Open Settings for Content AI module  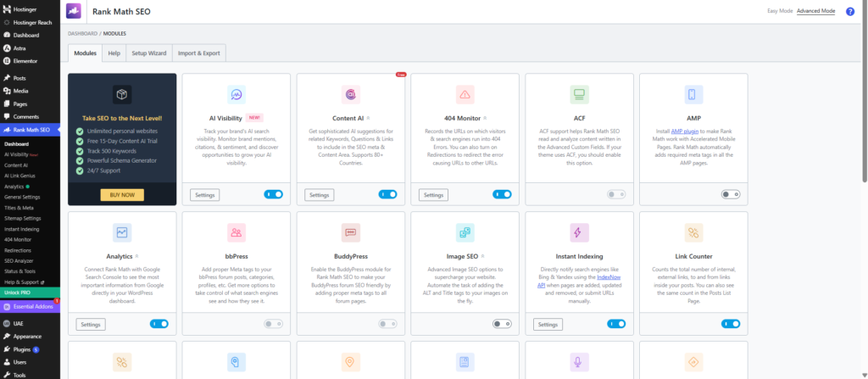pos(320,195)
